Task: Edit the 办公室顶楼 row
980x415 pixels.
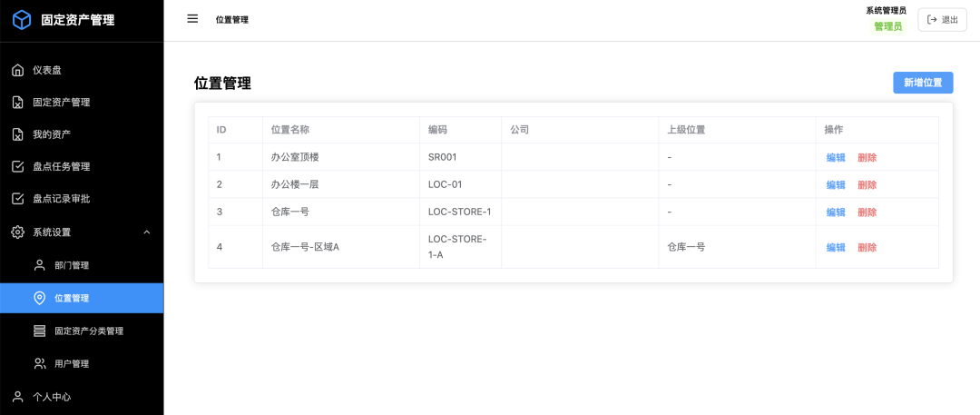Action: point(836,158)
